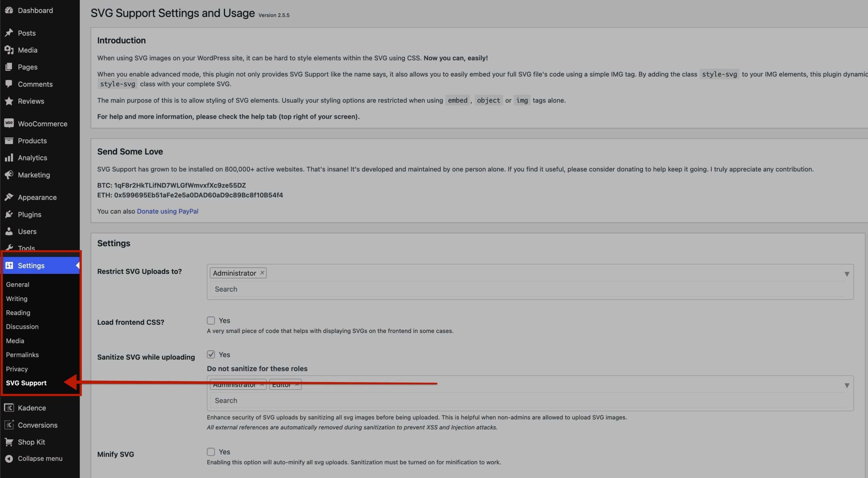Screen dimensions: 868x478
Task: Open General settings submenu
Action: [18, 284]
